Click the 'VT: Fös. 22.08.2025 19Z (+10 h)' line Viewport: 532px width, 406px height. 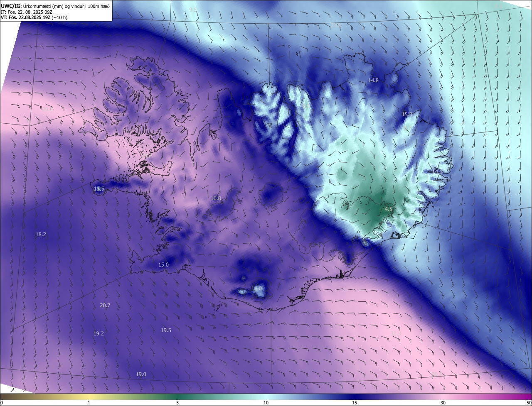click(x=34, y=17)
